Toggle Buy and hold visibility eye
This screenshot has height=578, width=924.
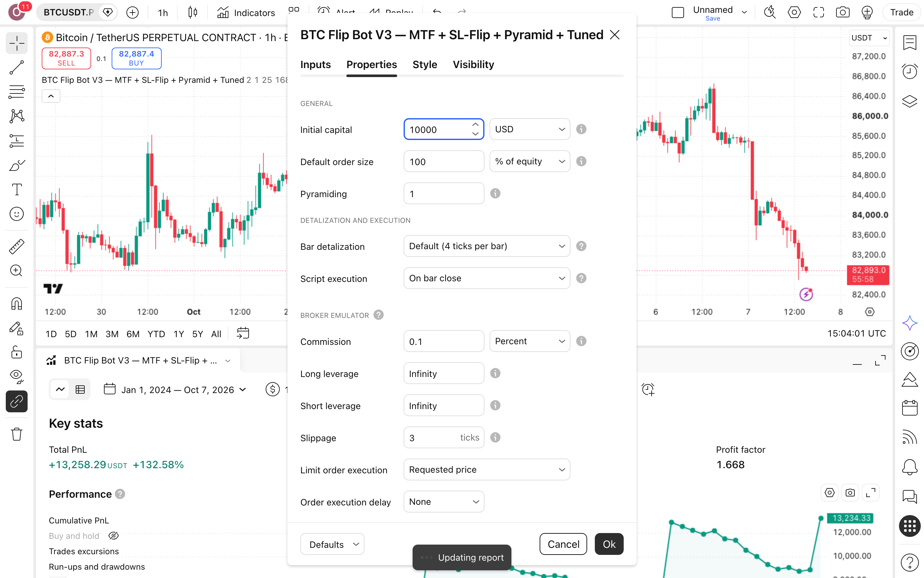[113, 536]
